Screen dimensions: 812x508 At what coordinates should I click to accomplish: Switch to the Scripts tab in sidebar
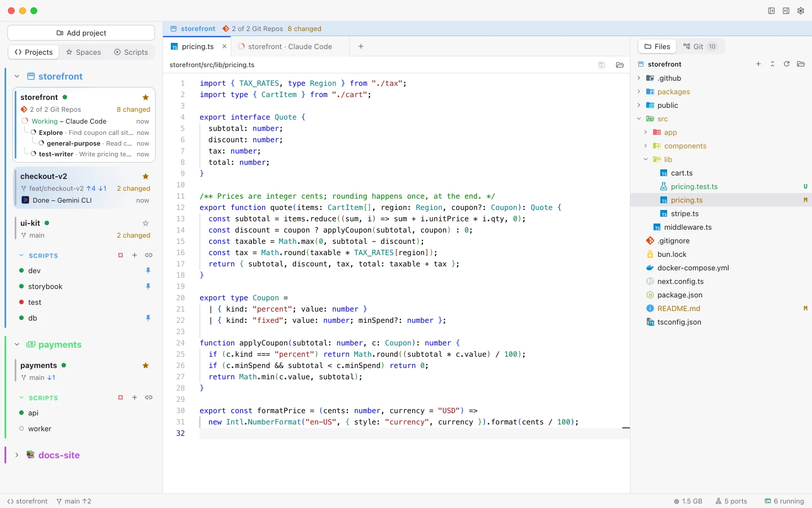(x=131, y=52)
